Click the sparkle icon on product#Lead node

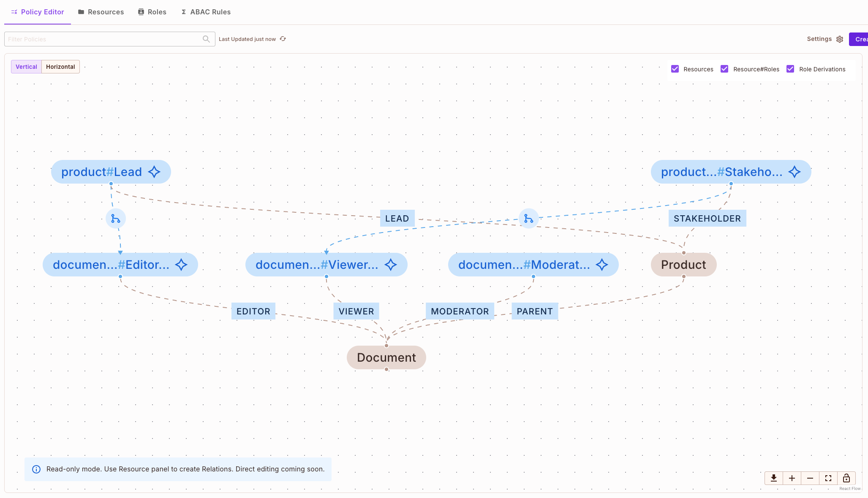click(154, 172)
